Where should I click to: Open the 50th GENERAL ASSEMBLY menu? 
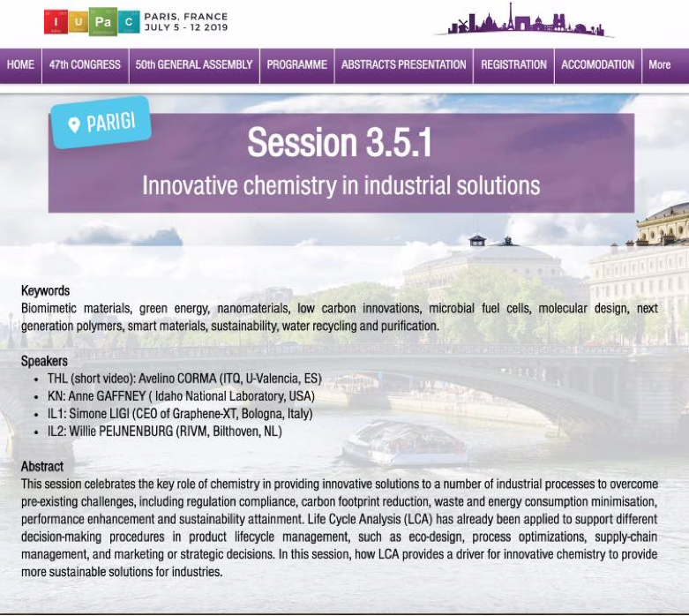pos(194,64)
